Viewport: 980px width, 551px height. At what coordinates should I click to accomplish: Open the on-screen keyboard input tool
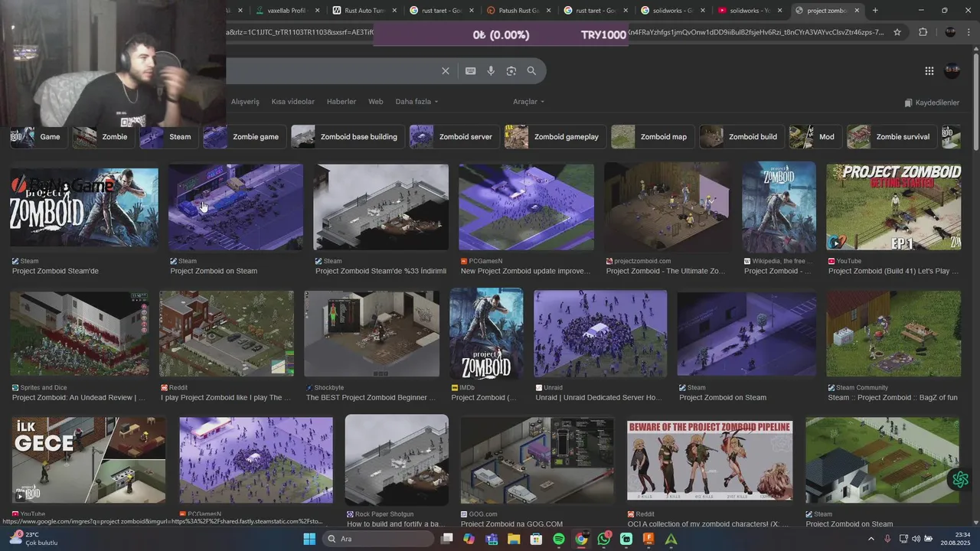[471, 71]
